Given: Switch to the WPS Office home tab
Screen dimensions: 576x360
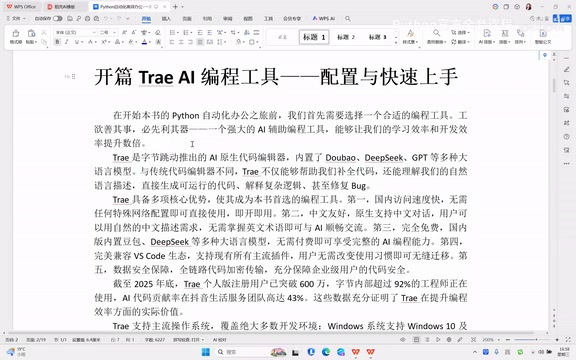Looking at the screenshot, I should 21,7.
